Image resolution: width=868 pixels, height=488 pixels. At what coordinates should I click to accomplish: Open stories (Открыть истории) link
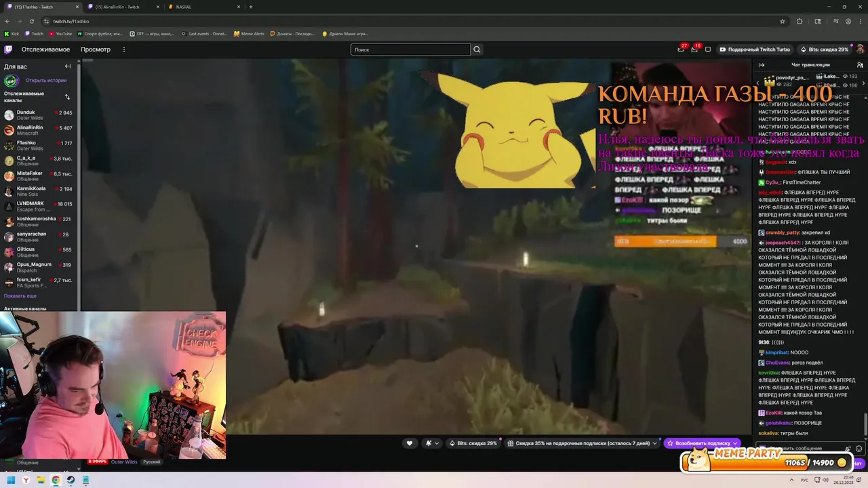45,81
